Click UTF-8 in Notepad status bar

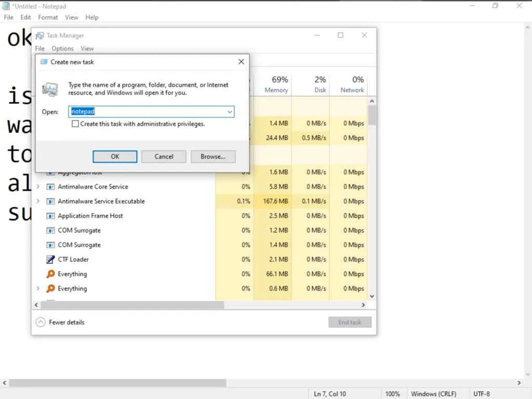(x=482, y=394)
